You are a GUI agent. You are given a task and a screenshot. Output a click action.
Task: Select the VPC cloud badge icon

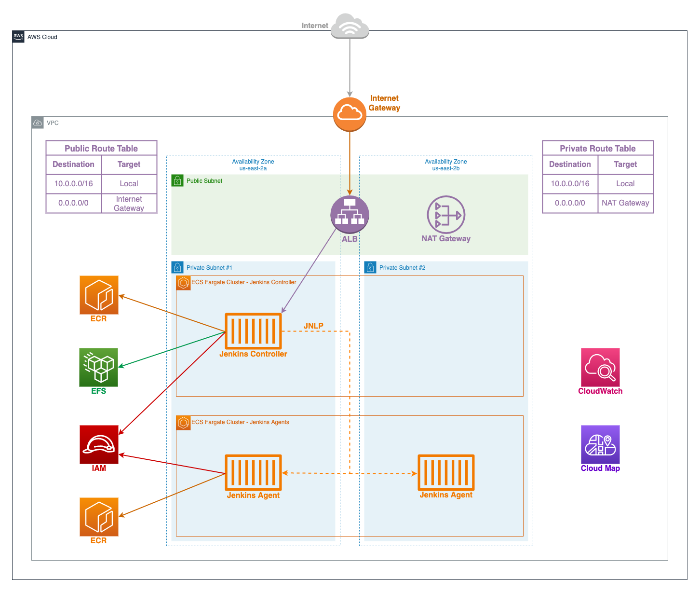point(38,123)
